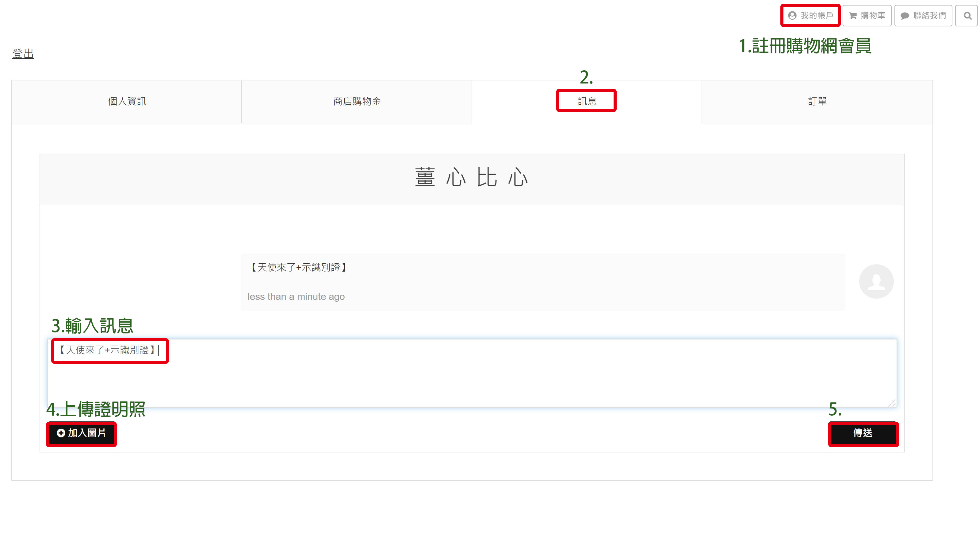Viewport: 980px width, 535px height.
Task: Open 我的帳戶 my account button
Action: click(810, 16)
